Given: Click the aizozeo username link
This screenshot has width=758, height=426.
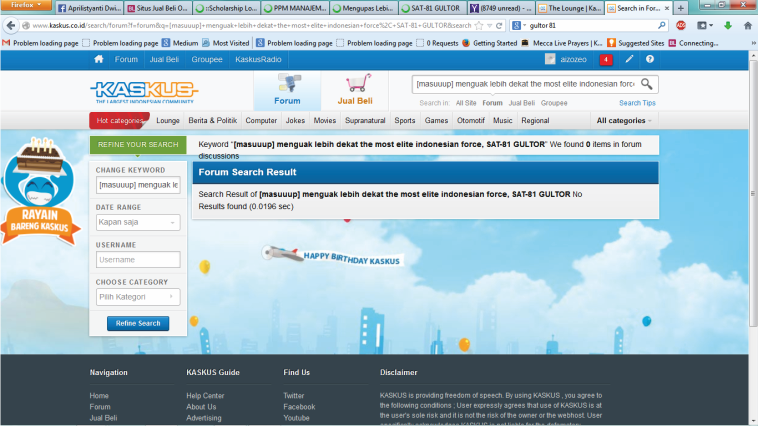Looking at the screenshot, I should click(x=573, y=59).
